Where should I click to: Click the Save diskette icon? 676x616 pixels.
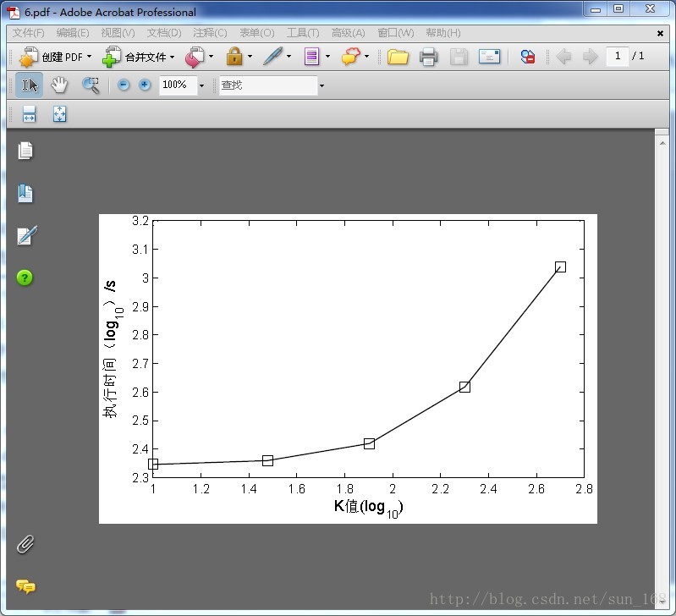pyautogui.click(x=459, y=57)
